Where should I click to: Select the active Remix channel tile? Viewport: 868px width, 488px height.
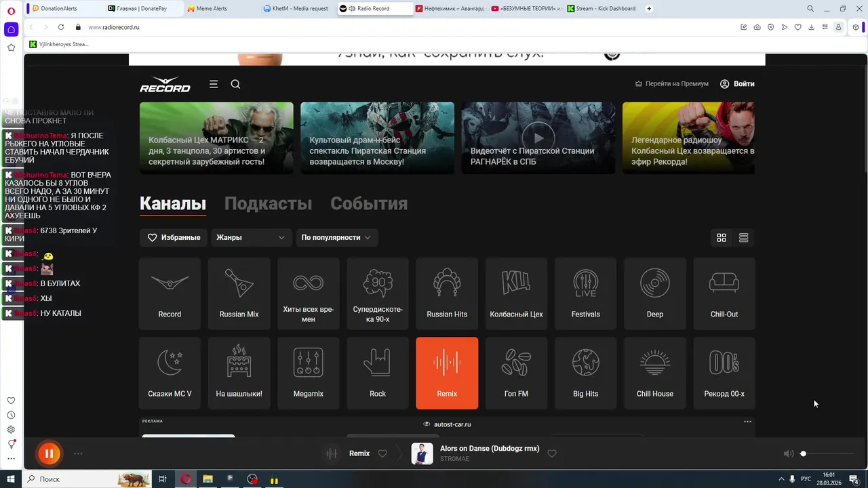[447, 373]
